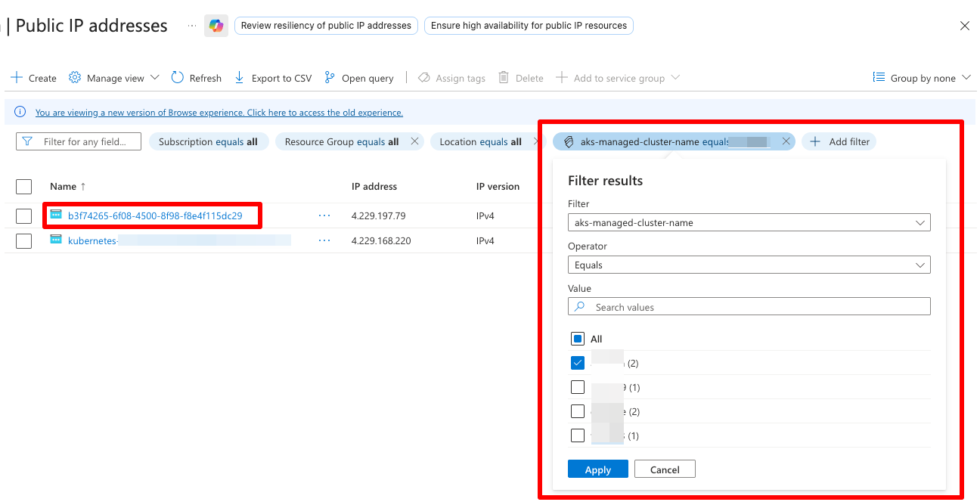Click the filter funnel icon
This screenshot has height=502, width=980.
pos(28,141)
